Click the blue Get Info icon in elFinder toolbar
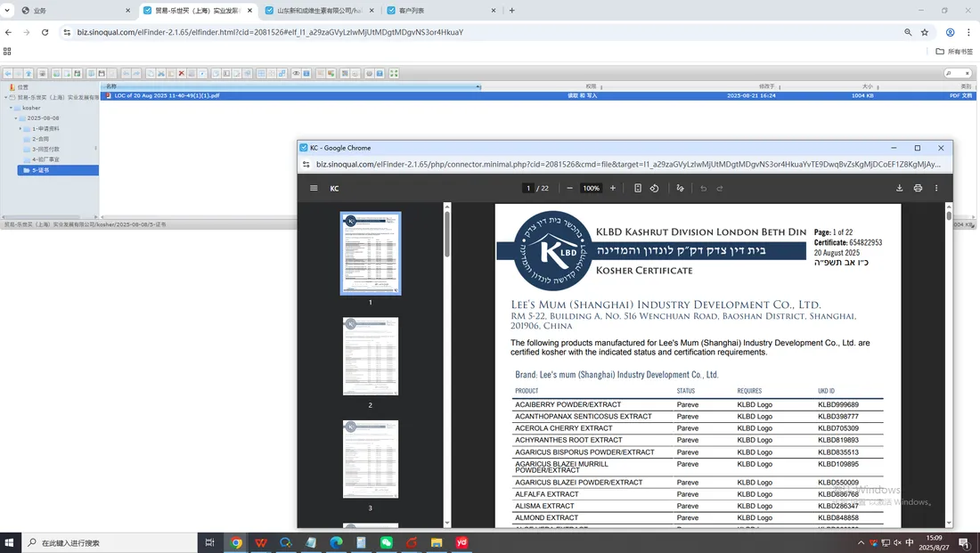Image resolution: width=980 pixels, height=553 pixels. point(306,73)
